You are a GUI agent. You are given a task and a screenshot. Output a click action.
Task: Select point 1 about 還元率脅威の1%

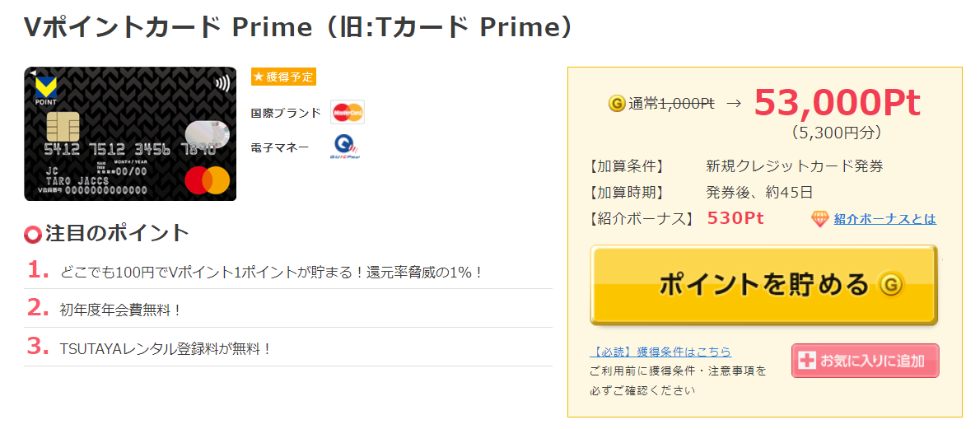(271, 271)
